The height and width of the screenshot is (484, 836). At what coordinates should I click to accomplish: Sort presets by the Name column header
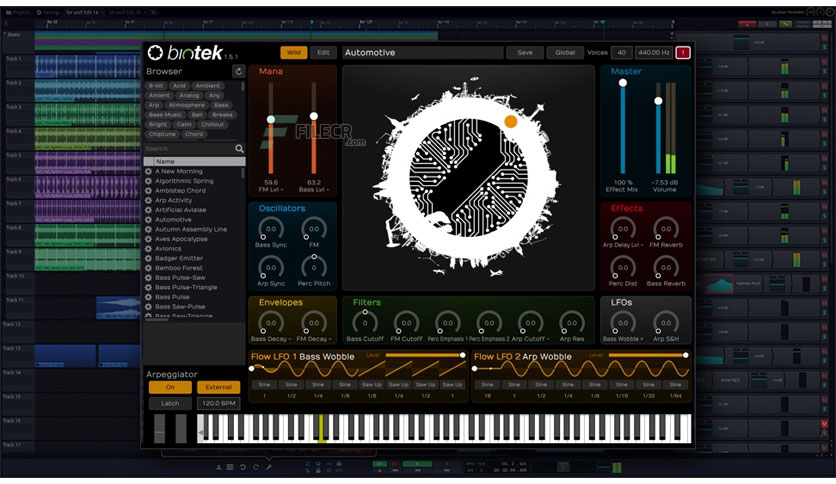point(195,161)
